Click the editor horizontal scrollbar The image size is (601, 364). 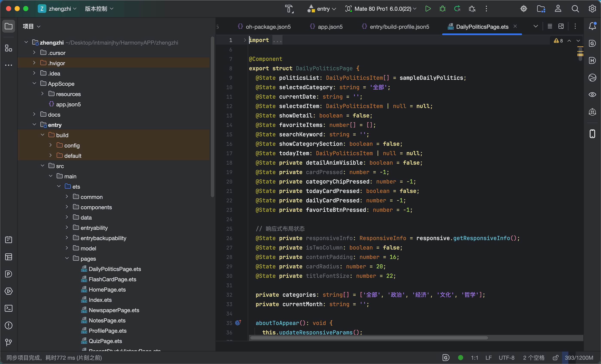(x=369, y=338)
